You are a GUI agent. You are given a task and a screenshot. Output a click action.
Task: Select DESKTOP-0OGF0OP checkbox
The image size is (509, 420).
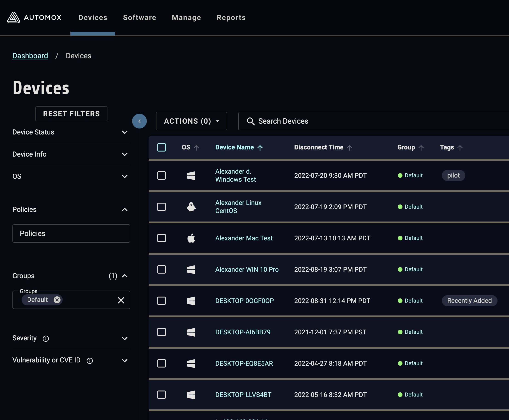pyautogui.click(x=162, y=301)
